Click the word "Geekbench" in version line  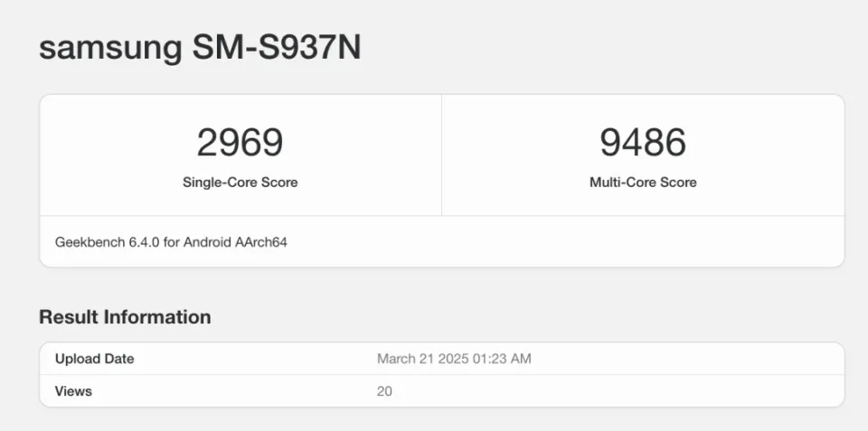88,242
